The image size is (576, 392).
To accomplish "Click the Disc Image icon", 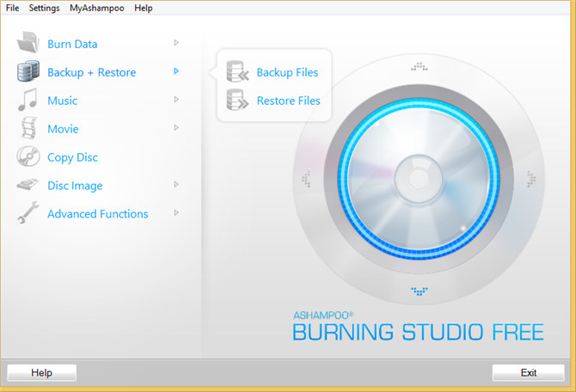I will tap(28, 186).
